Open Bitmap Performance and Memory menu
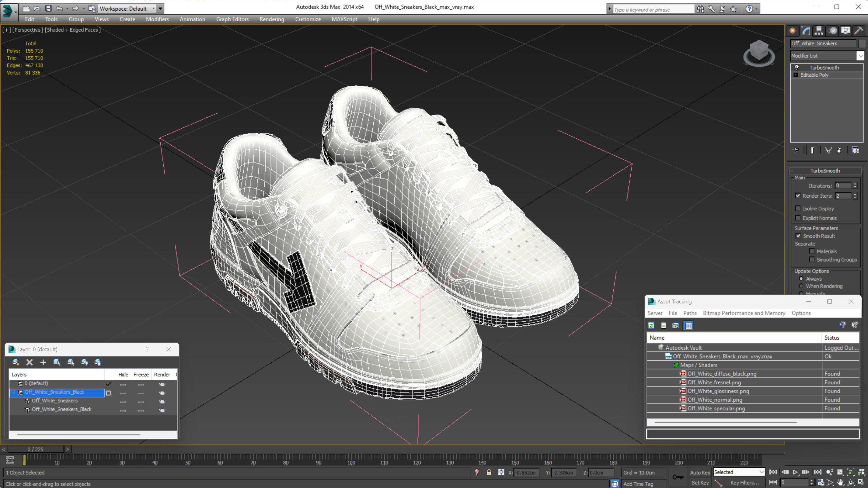 pyautogui.click(x=744, y=313)
